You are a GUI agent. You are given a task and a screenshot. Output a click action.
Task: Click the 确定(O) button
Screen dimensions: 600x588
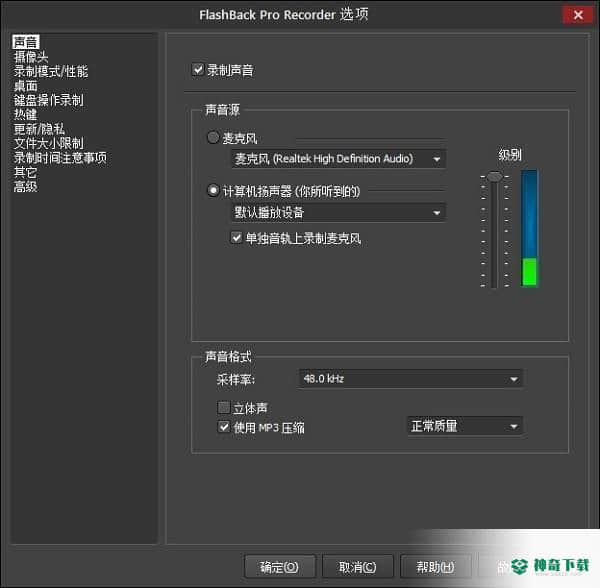coord(280,566)
